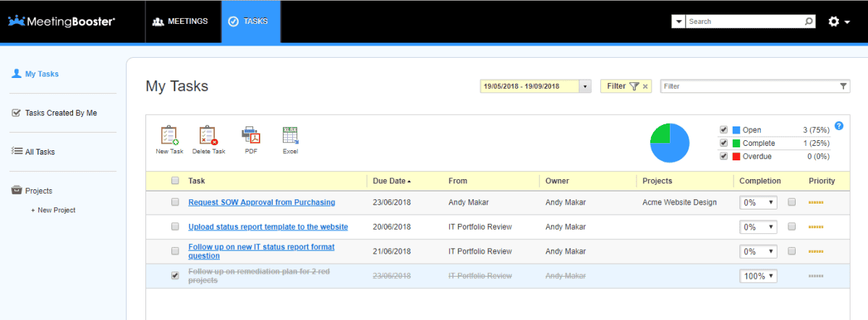The image size is (868, 320).
Task: Open the 100% completion dropdown
Action: coord(759,276)
